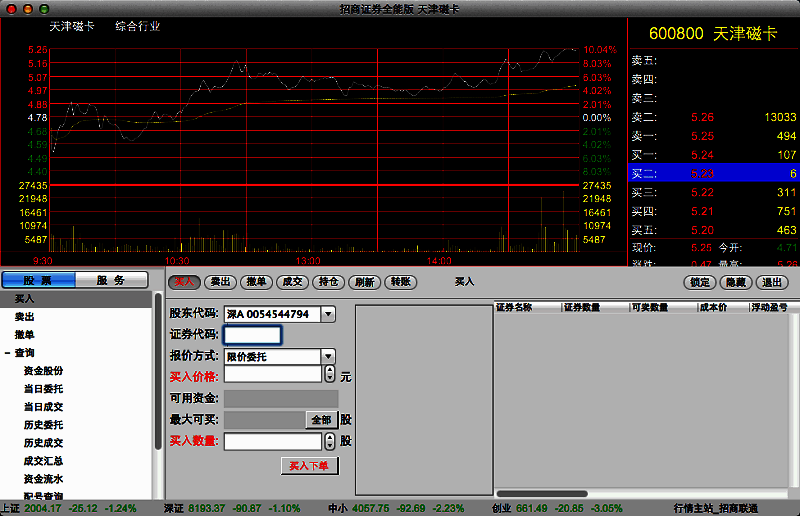The height and width of the screenshot is (516, 800).
Task: Select 当日委托 in the sidebar
Action: (43, 389)
